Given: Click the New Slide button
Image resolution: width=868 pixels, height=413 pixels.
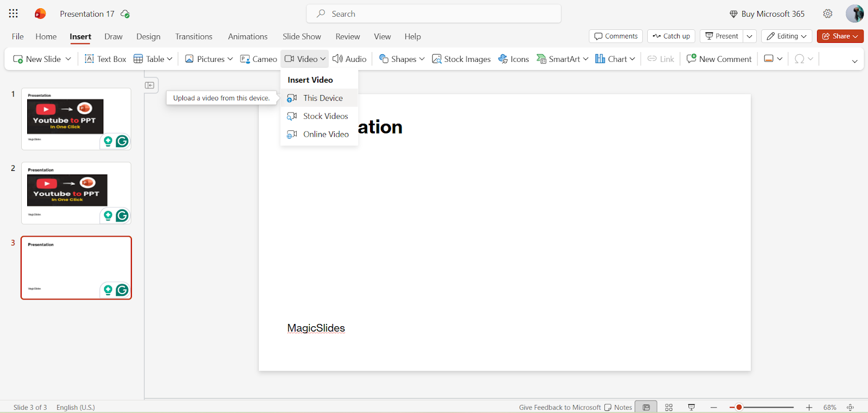Looking at the screenshot, I should point(37,59).
